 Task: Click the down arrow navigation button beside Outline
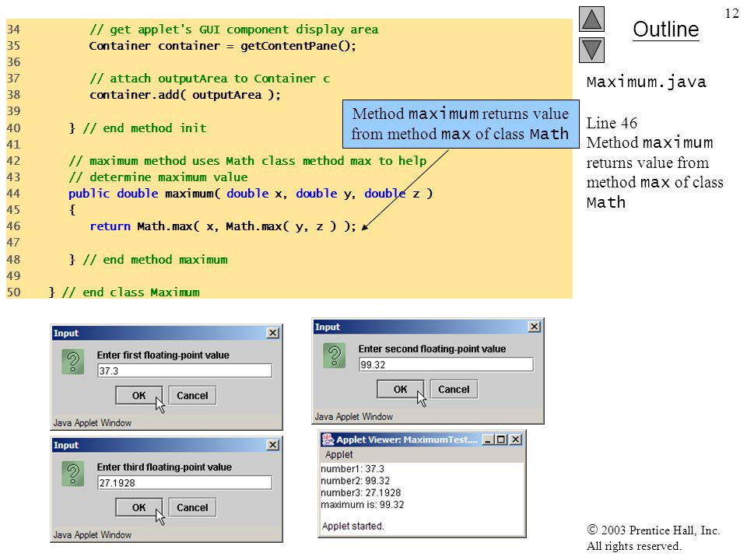591,50
